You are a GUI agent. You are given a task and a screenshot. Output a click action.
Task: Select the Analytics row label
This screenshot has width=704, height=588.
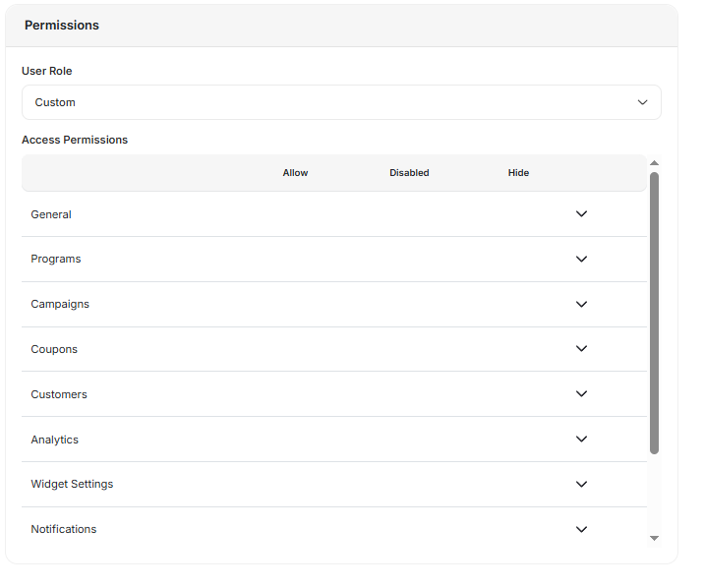coord(55,440)
